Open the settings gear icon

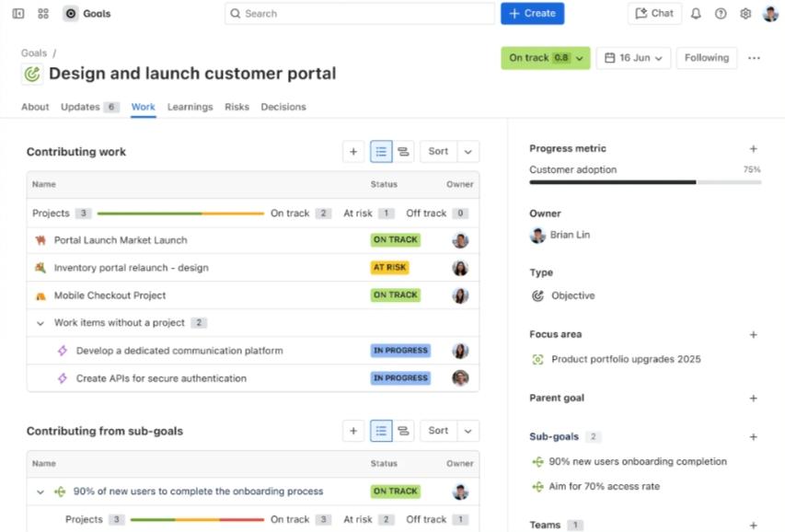click(x=745, y=14)
